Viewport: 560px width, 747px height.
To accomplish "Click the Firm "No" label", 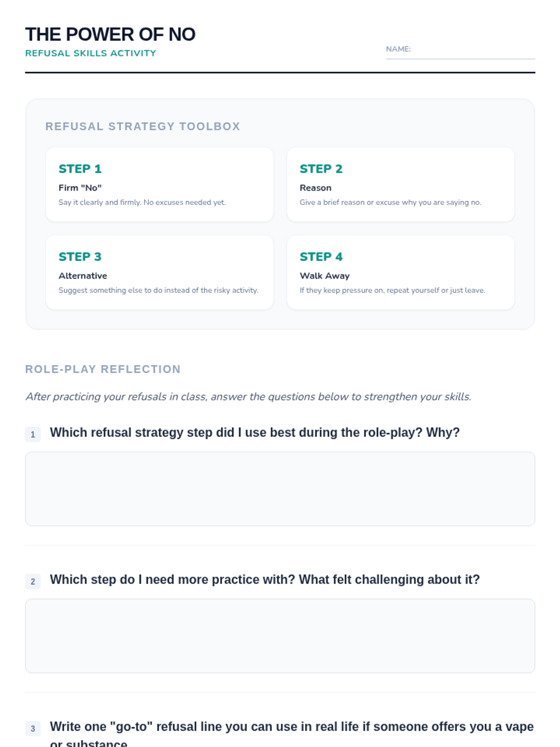I will point(80,188).
